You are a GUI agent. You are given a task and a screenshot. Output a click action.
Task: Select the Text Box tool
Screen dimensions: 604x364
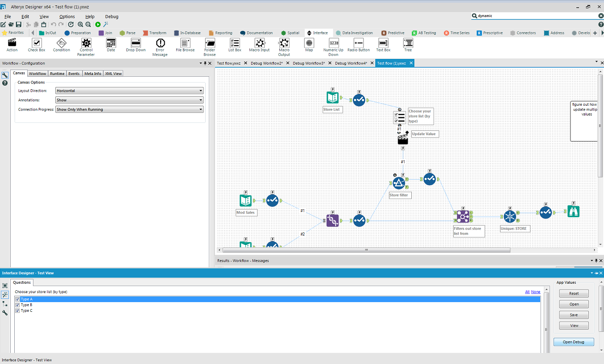click(x=383, y=45)
